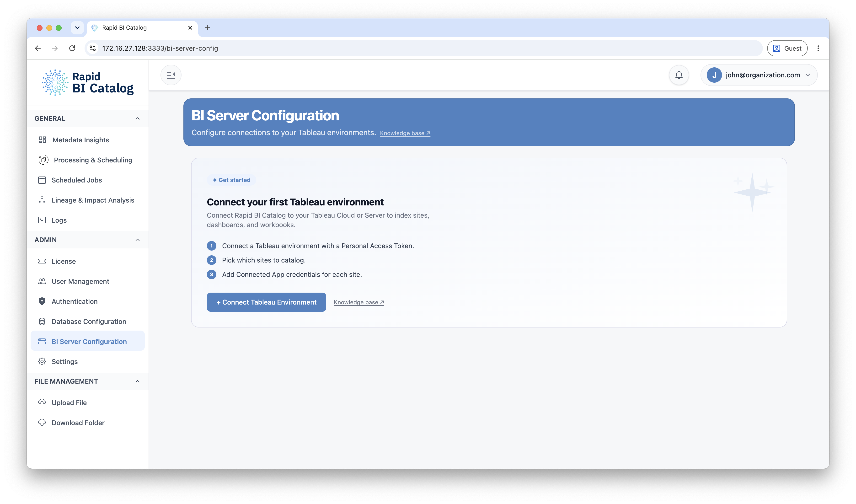Open the john@organization.com account dropdown

pyautogui.click(x=759, y=75)
